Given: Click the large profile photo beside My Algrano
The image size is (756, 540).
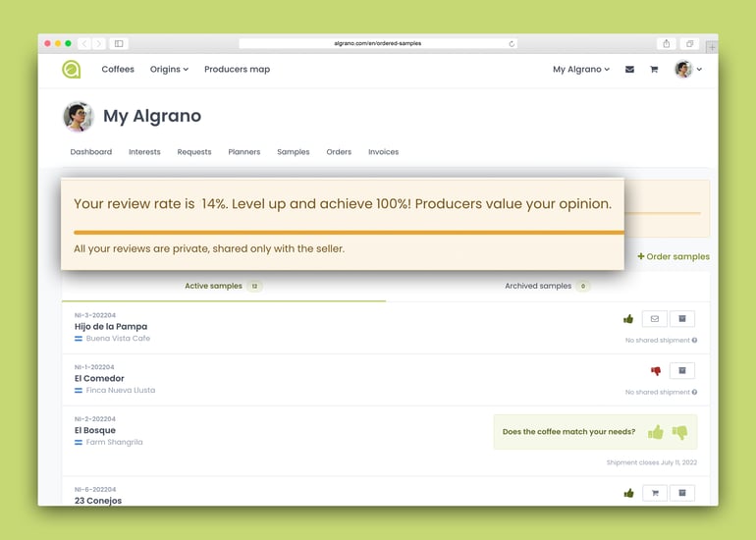Looking at the screenshot, I should coord(79,116).
